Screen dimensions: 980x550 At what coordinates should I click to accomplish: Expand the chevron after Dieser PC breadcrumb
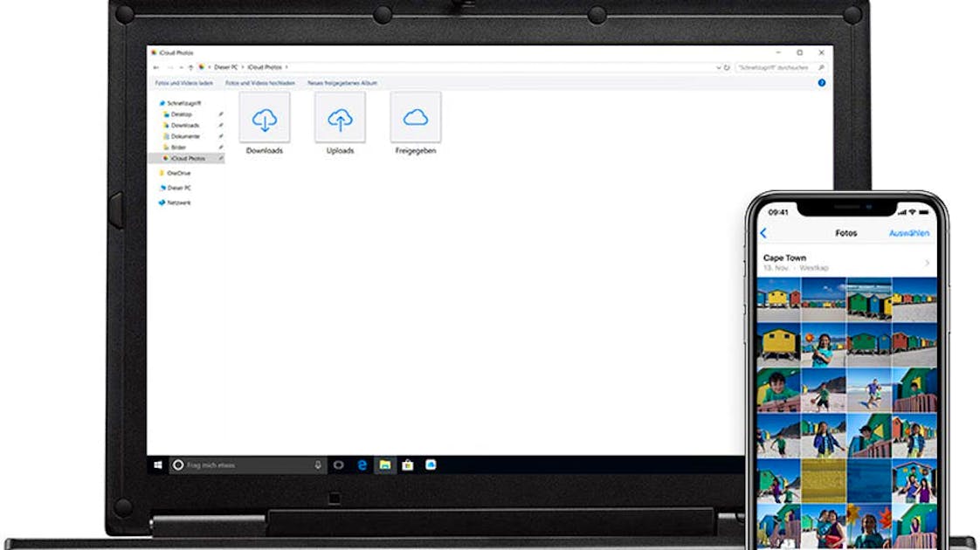(x=241, y=67)
